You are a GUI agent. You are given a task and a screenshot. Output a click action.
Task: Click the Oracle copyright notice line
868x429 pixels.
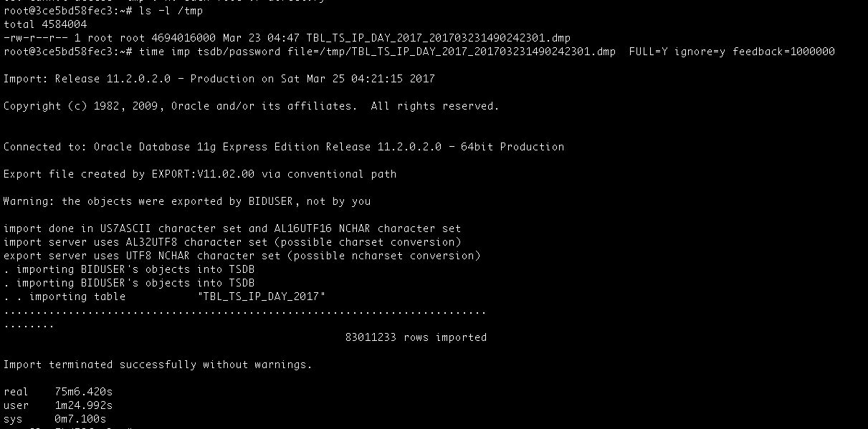pyautogui.click(x=252, y=106)
